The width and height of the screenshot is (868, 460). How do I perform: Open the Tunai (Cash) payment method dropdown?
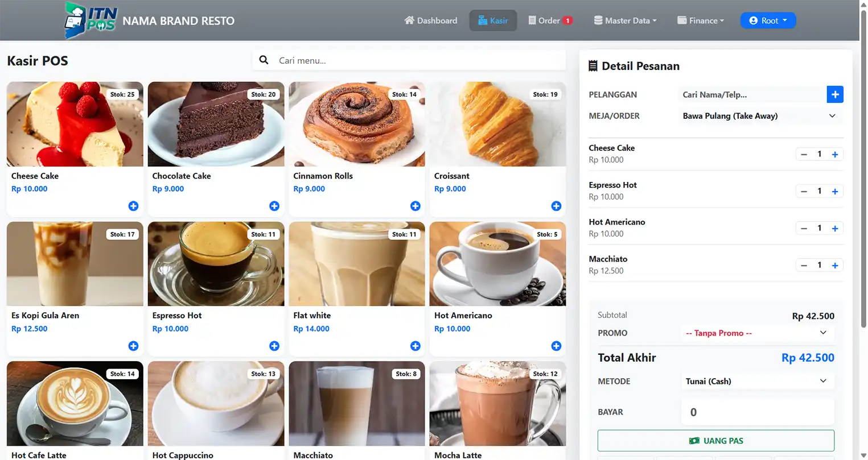click(758, 381)
